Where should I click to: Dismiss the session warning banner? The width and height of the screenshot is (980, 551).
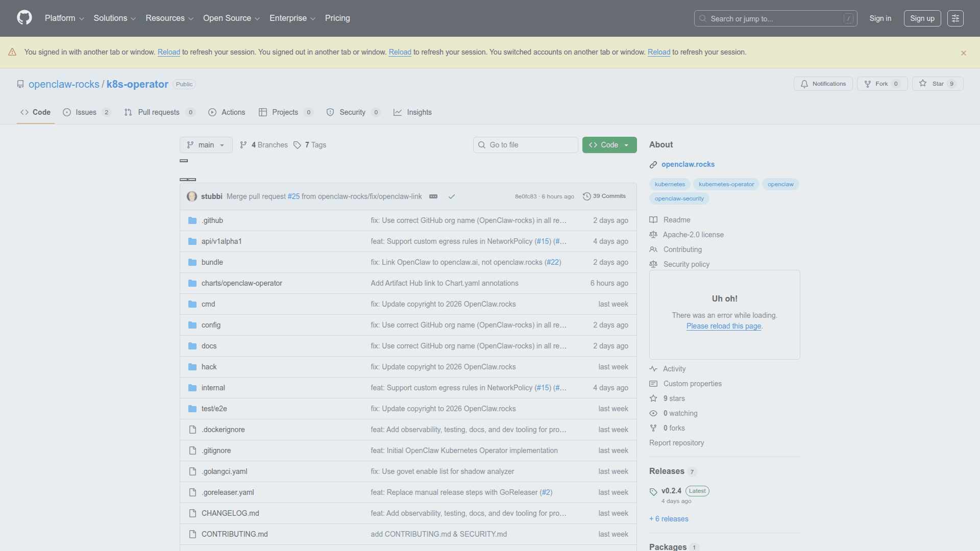click(x=963, y=53)
